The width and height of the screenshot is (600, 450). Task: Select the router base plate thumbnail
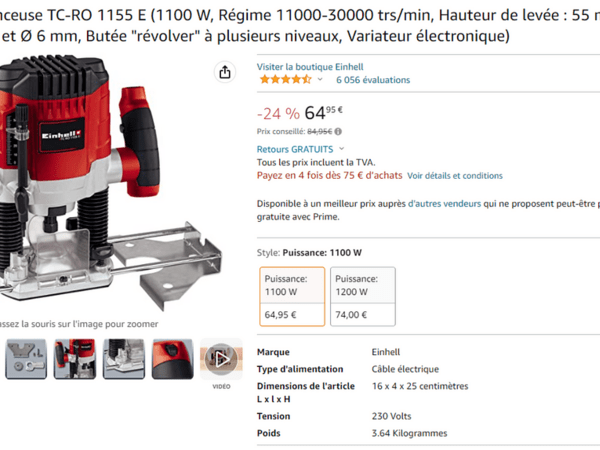(x=124, y=359)
